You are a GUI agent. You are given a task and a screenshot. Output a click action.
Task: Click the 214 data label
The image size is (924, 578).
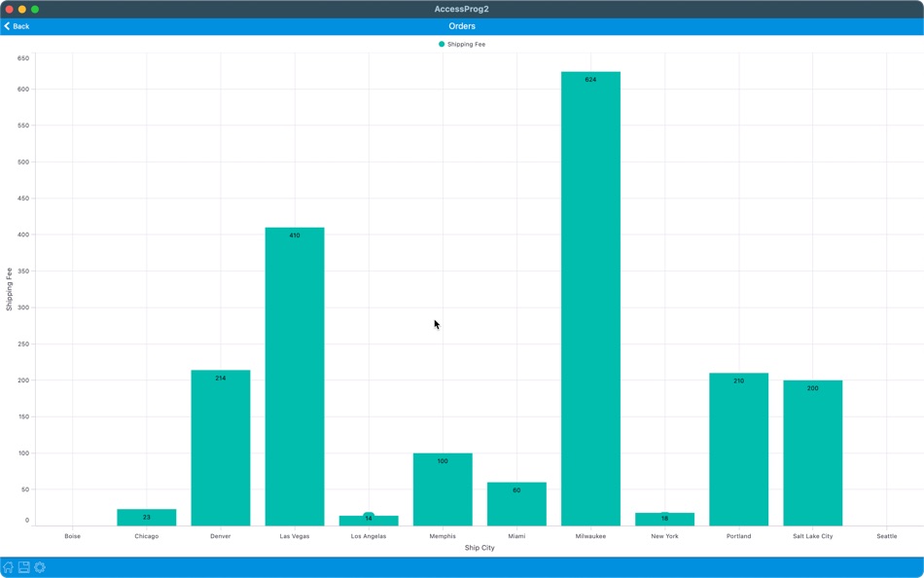[x=221, y=379]
